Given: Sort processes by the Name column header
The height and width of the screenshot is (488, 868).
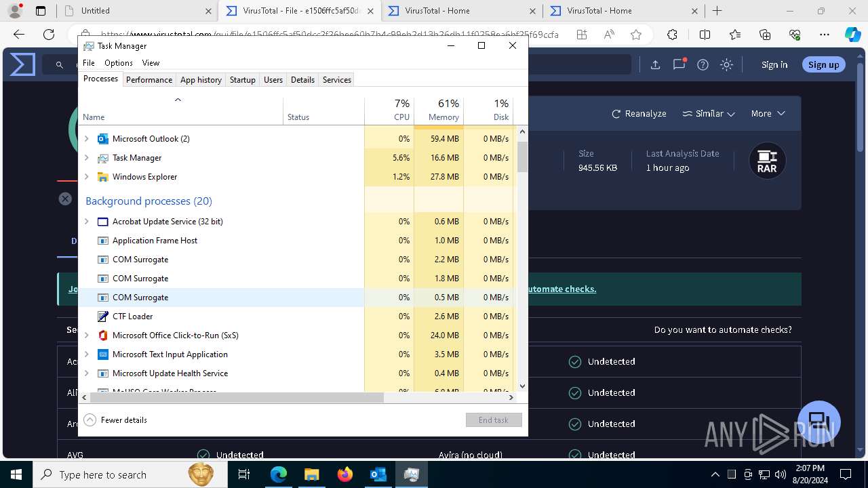Looking at the screenshot, I should 181,110.
